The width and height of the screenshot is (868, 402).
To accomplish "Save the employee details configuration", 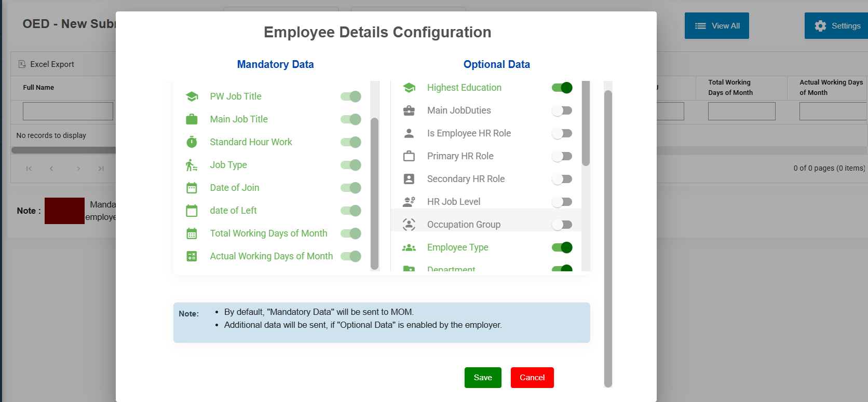I will tap(483, 378).
